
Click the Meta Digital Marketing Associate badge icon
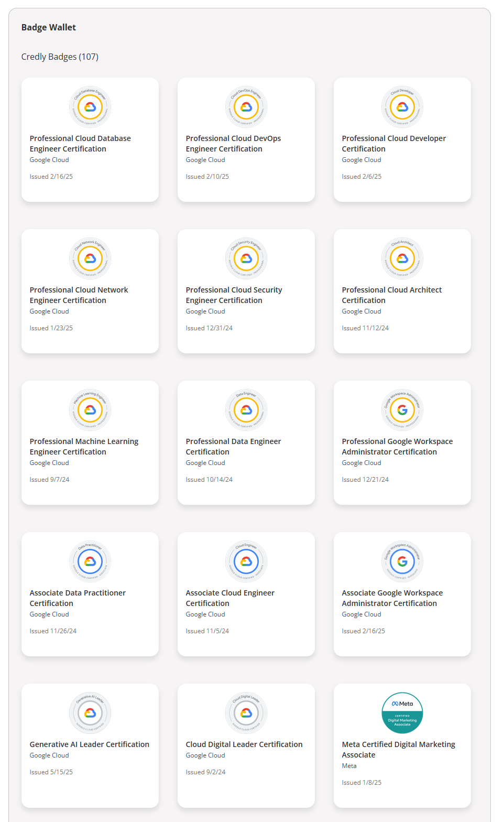[x=402, y=713]
